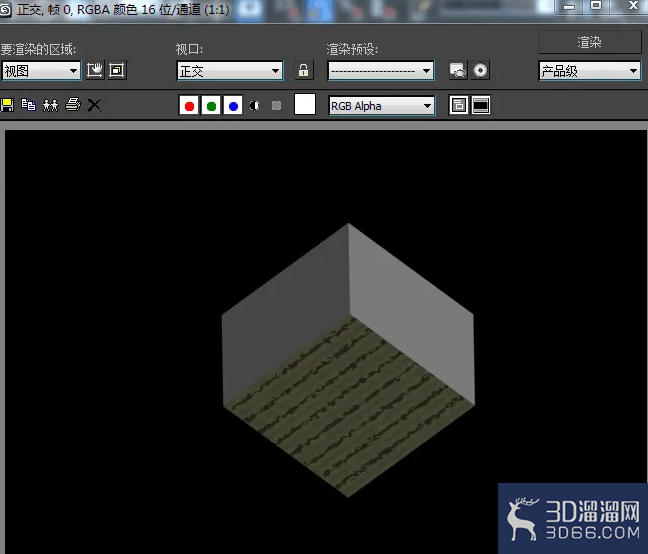Click the Copy Image icon
The width and height of the screenshot is (648, 554).
click(29, 105)
